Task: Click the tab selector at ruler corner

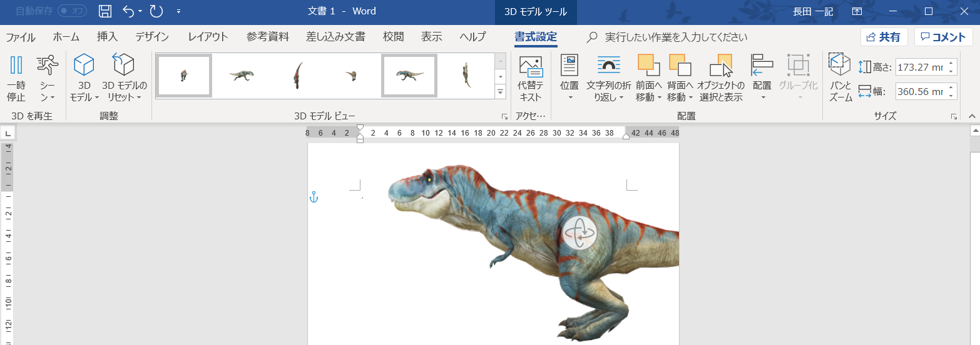Action: pos(8,133)
